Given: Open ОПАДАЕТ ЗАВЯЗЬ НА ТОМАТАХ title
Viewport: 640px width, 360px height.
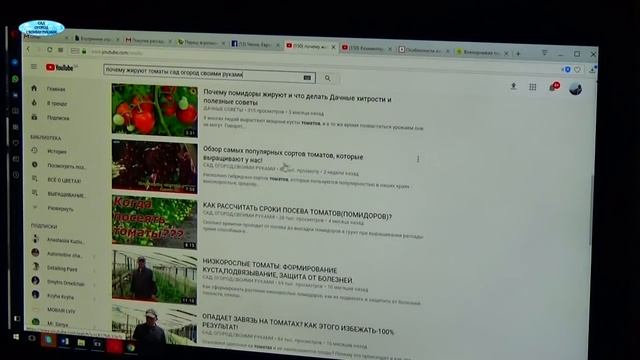Looking at the screenshot, I should (x=298, y=324).
